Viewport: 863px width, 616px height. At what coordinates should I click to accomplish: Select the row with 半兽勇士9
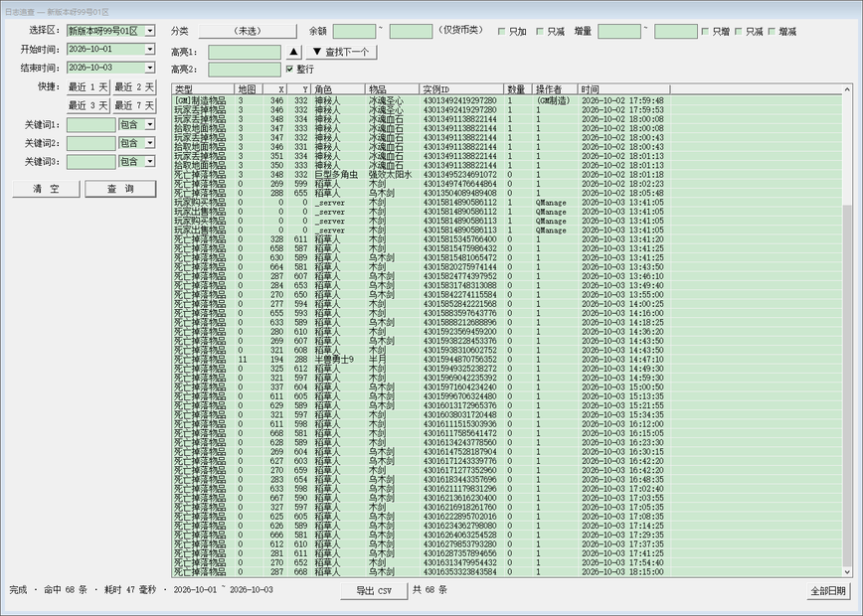[x=507, y=360]
